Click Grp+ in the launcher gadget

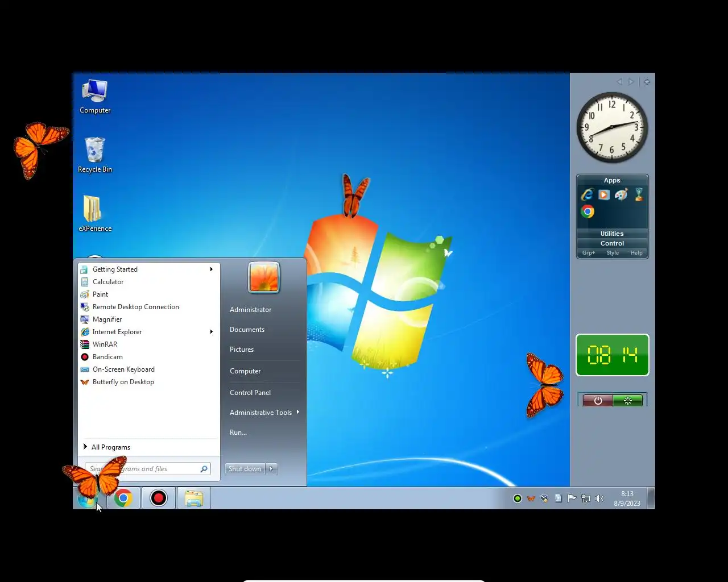point(589,253)
